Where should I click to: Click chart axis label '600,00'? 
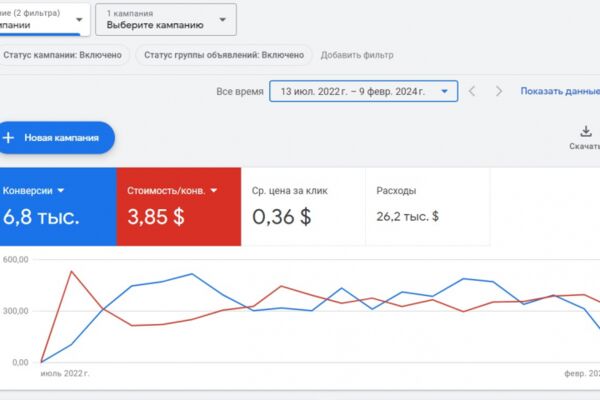(x=16, y=260)
